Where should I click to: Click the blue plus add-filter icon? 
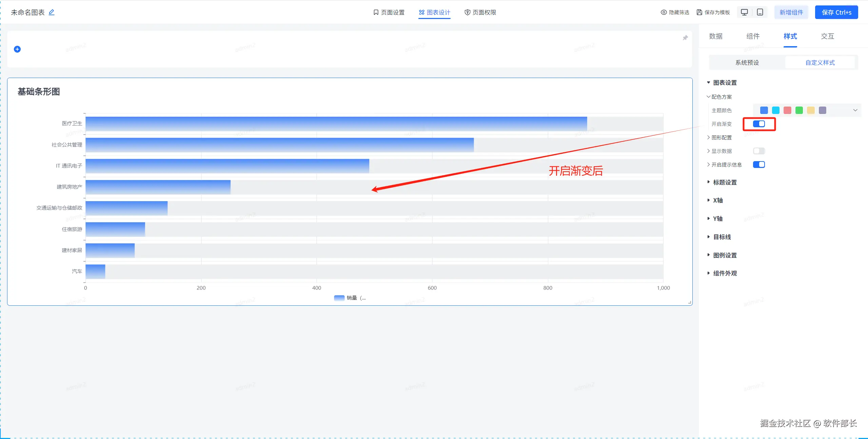coord(17,49)
